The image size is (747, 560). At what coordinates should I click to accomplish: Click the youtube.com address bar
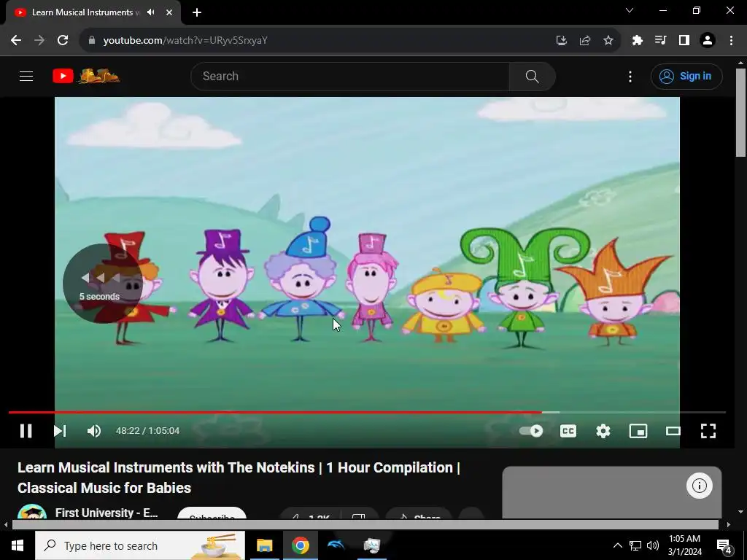point(314,40)
